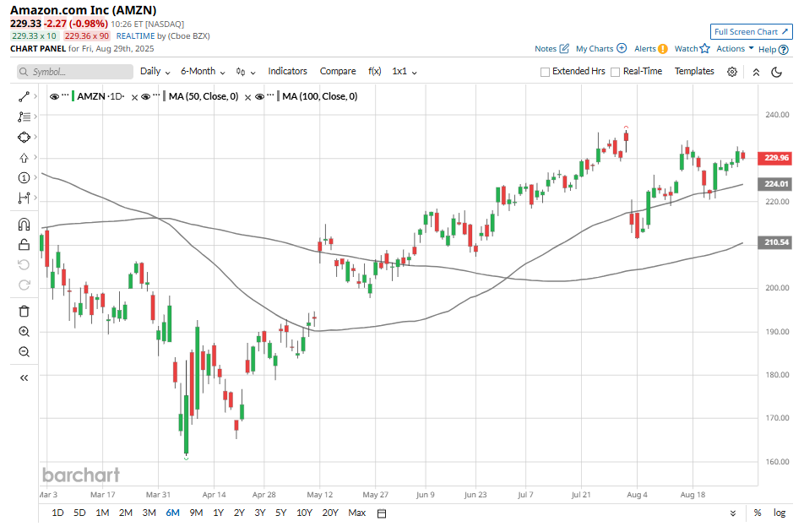Image resolution: width=804 pixels, height=532 pixels.
Task: Expand the line tools submenu arrow
Action: (x=35, y=96)
